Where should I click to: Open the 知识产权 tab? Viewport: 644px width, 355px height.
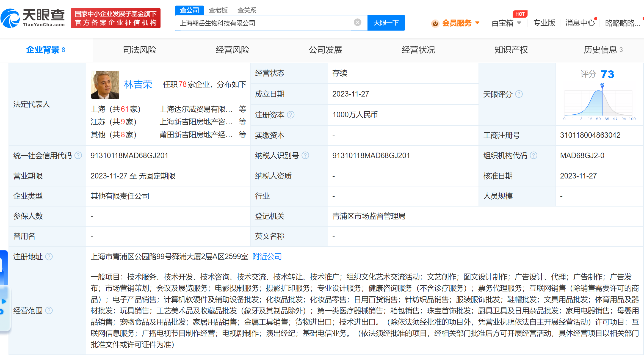511,50
